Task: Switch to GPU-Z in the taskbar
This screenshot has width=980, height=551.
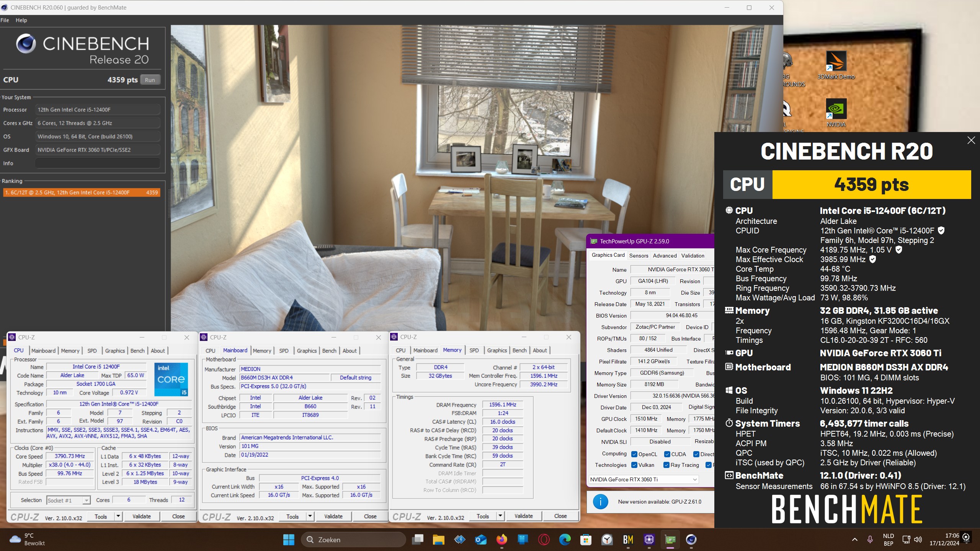Action: [x=670, y=540]
